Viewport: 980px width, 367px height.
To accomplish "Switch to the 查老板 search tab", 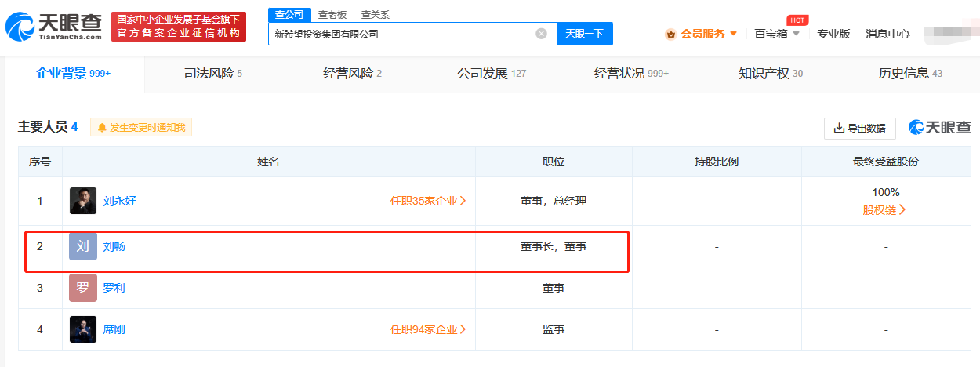I will point(332,15).
